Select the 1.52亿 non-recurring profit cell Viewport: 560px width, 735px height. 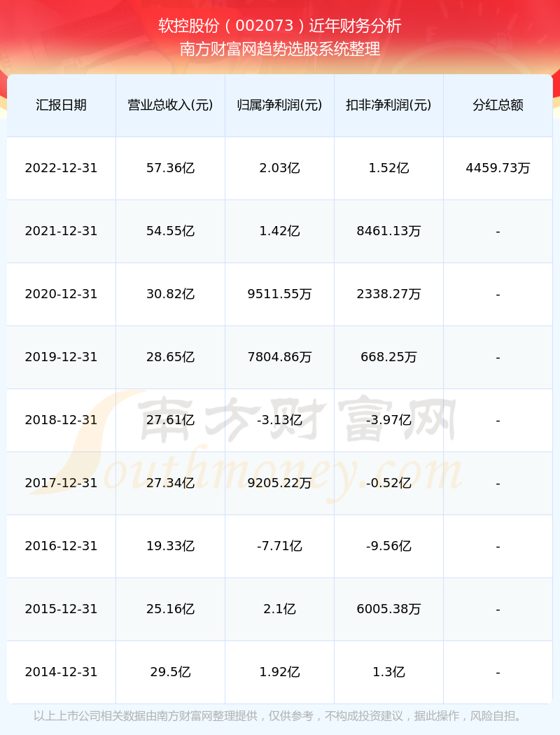point(389,168)
